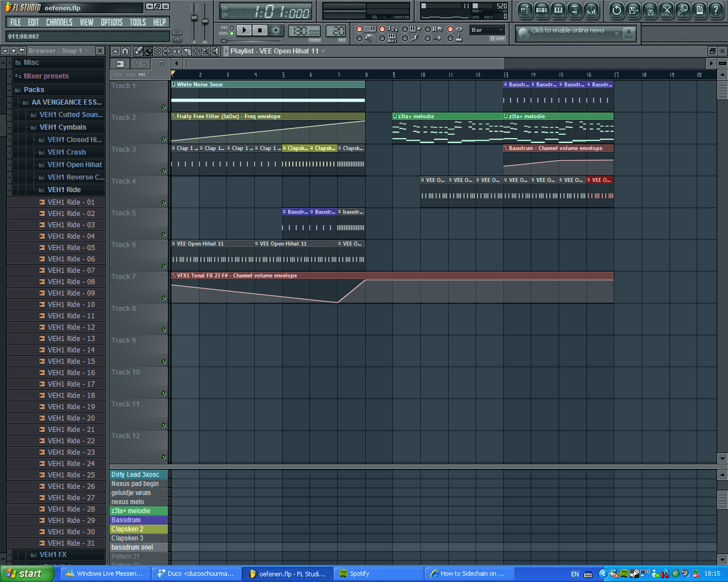Screen dimensions: 728x582
Task: Switch to Windows Live Messenger taskbar button
Action: 106,573
